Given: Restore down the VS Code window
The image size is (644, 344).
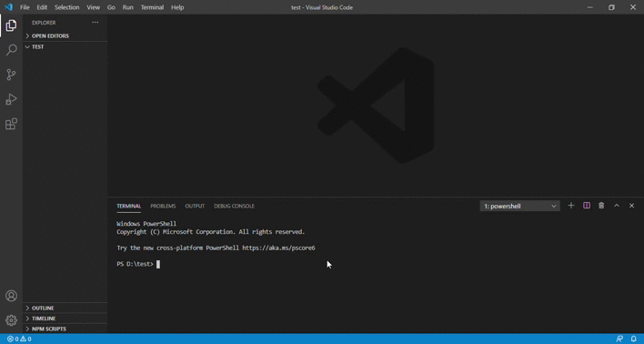Looking at the screenshot, I should click(x=611, y=7).
